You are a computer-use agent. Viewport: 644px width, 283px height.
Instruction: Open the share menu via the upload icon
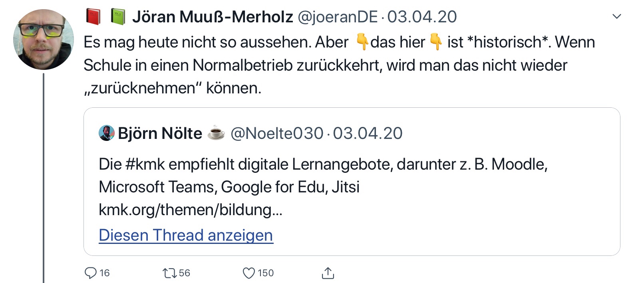pos(328,273)
